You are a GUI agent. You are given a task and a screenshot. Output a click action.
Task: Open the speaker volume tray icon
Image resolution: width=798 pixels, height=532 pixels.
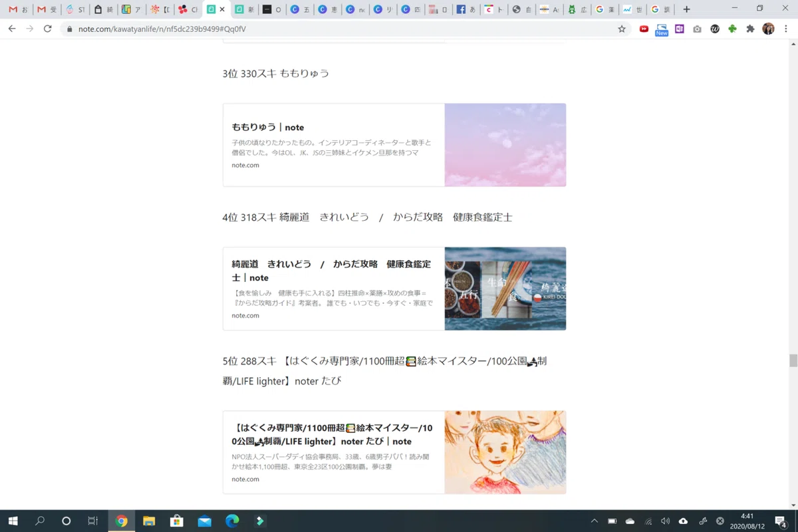pyautogui.click(x=666, y=521)
